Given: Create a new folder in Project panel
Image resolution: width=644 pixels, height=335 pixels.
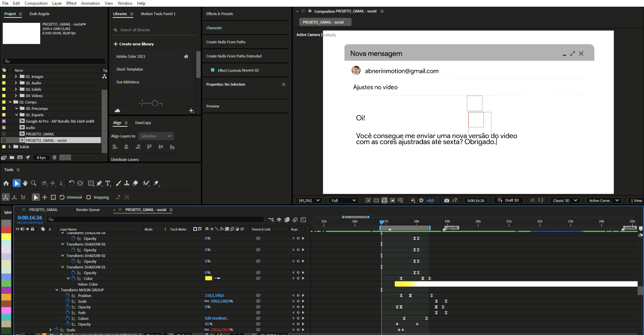Looking at the screenshot, I should (x=12, y=157).
